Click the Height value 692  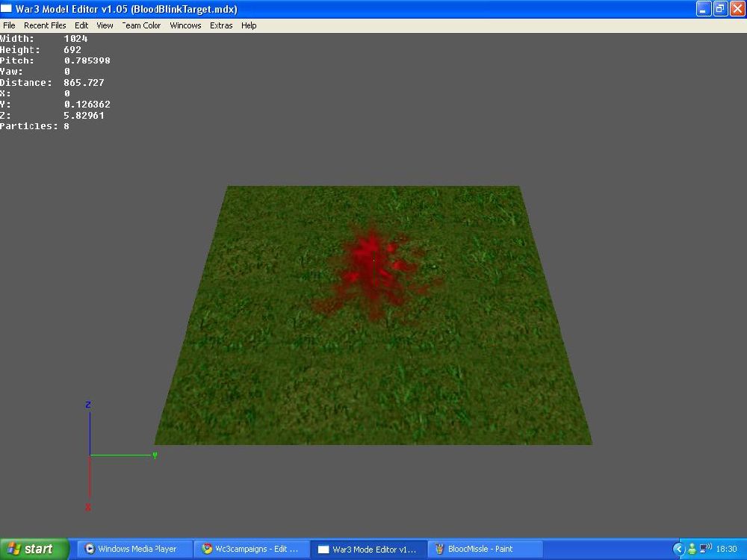[72, 49]
